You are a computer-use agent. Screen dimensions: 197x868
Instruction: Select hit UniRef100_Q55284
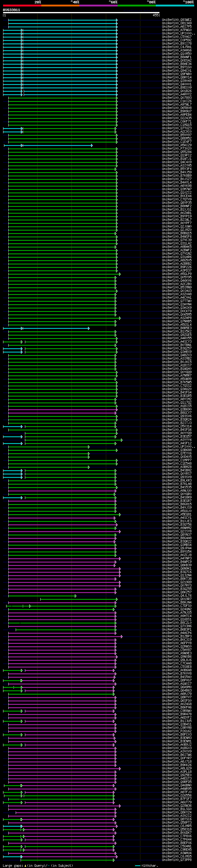[x=177, y=152]
